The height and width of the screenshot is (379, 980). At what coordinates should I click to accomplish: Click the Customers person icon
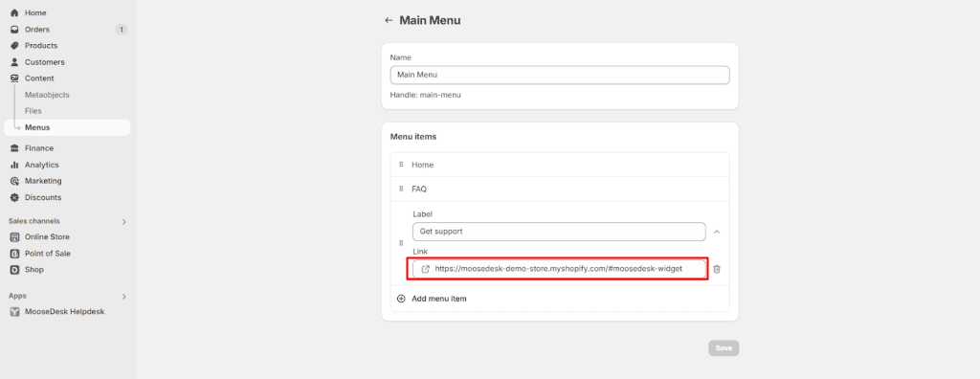click(x=14, y=62)
